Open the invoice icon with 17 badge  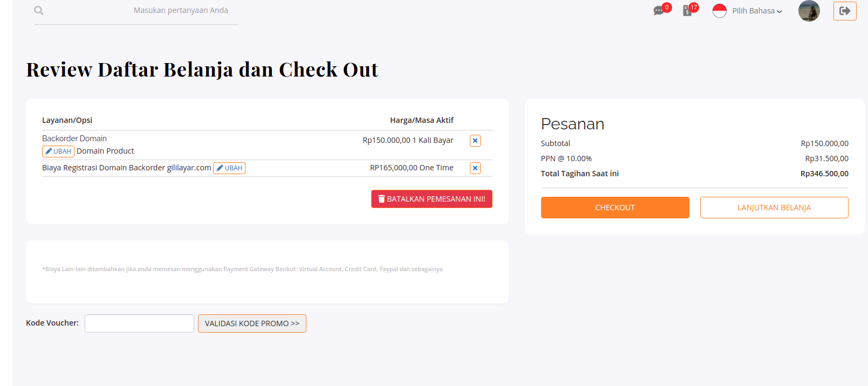click(687, 11)
